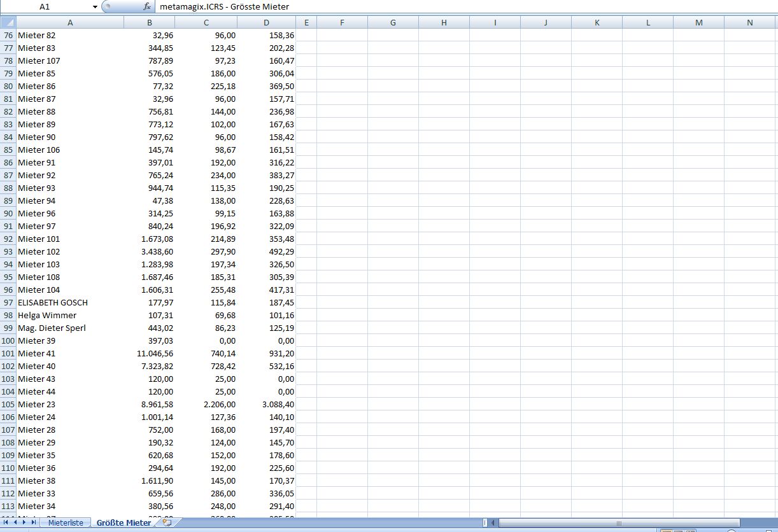This screenshot has width=778, height=532.
Task: Click the previous sheet navigation arrow
Action: point(15,522)
